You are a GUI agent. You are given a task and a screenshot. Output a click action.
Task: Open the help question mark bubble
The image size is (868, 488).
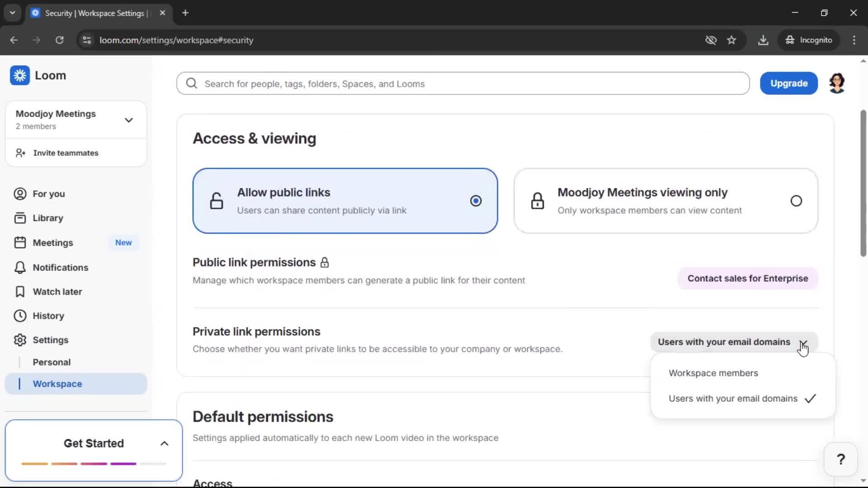[840, 459]
